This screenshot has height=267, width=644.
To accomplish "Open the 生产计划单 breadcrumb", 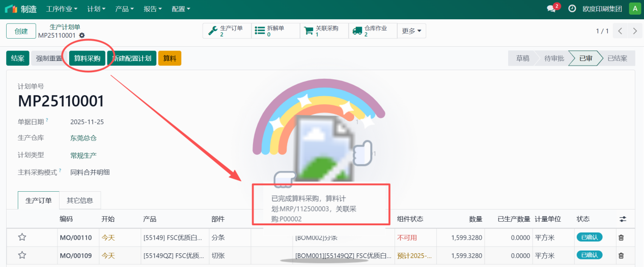I will coord(65,27).
